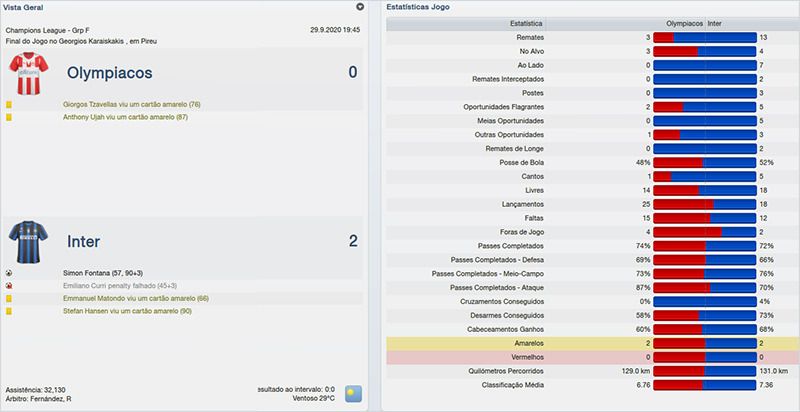The height and width of the screenshot is (412, 800).
Task: Click the Olympiacos red-striped shirt icon
Action: point(28,73)
